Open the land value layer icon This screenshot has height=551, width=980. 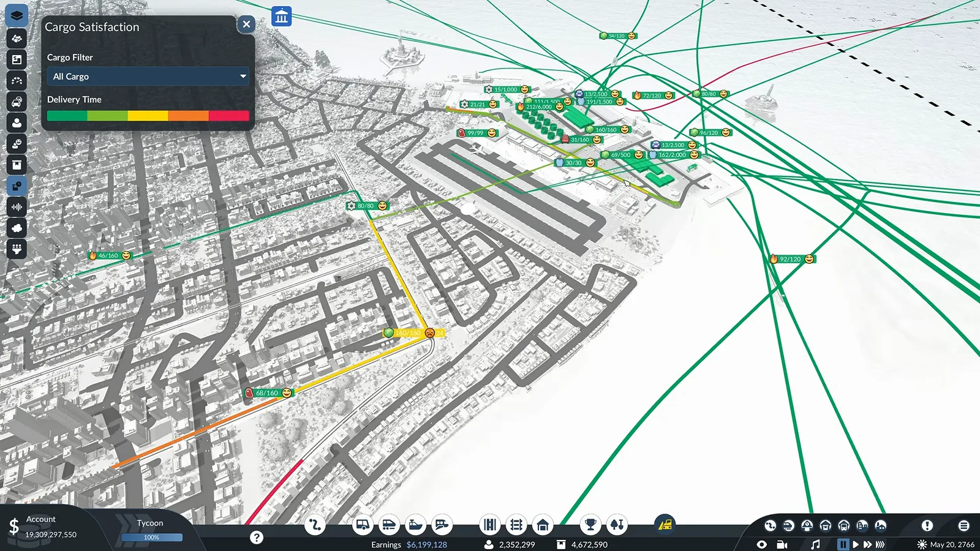(17, 59)
